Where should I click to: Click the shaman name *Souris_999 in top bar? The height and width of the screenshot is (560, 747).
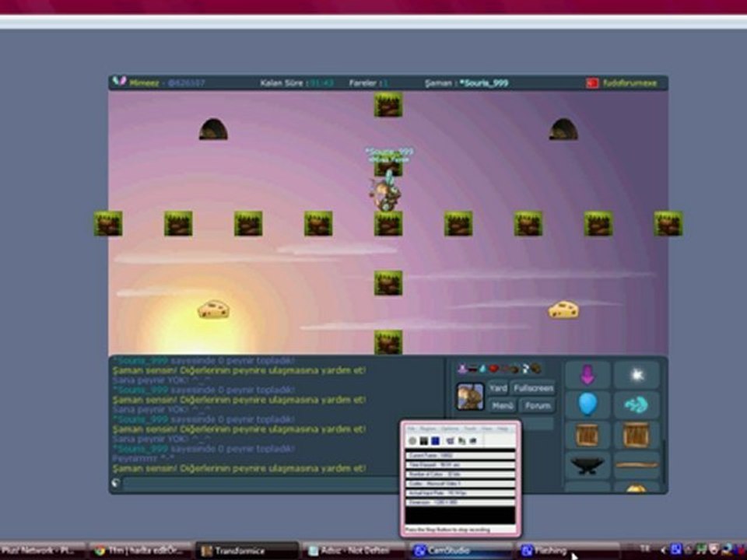tap(484, 83)
